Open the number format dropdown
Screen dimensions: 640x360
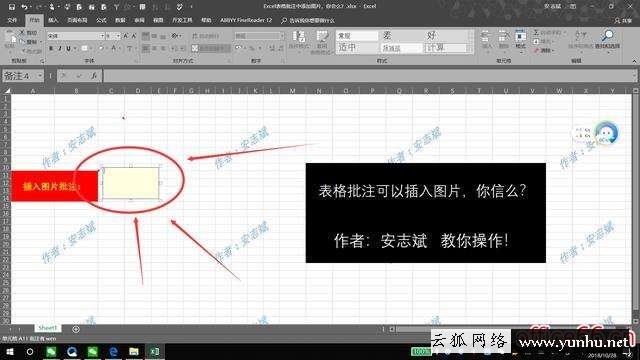pos(282,36)
